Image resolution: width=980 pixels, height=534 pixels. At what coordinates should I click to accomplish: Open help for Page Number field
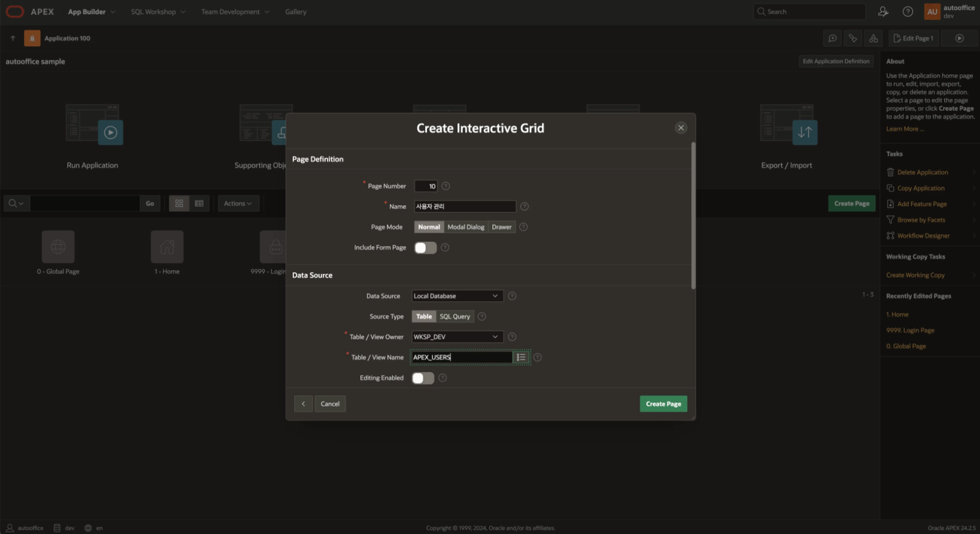[x=446, y=186]
